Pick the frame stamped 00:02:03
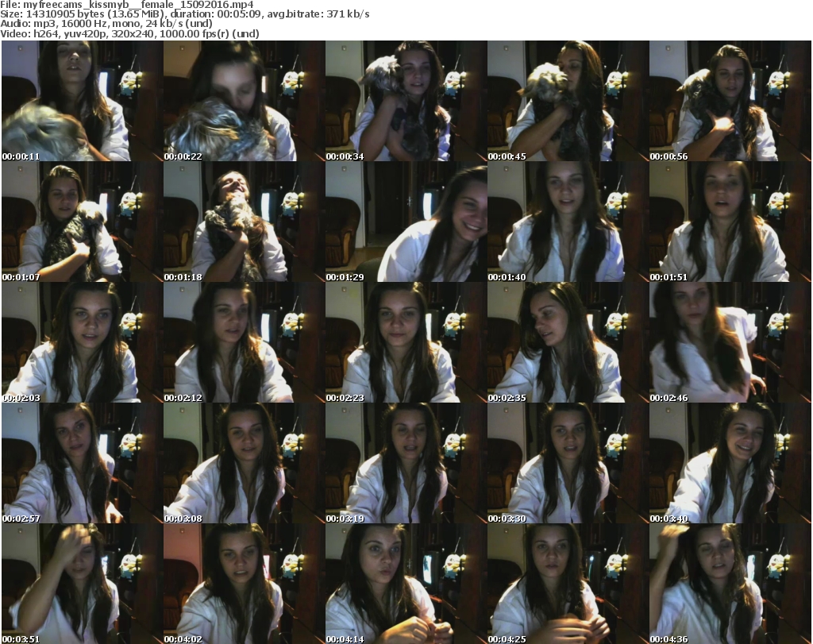Image resolution: width=813 pixels, height=644 pixels. pyautogui.click(x=82, y=343)
